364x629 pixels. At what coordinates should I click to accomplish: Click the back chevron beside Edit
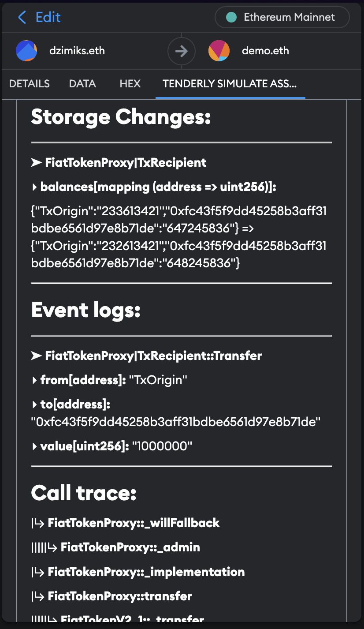coord(22,17)
